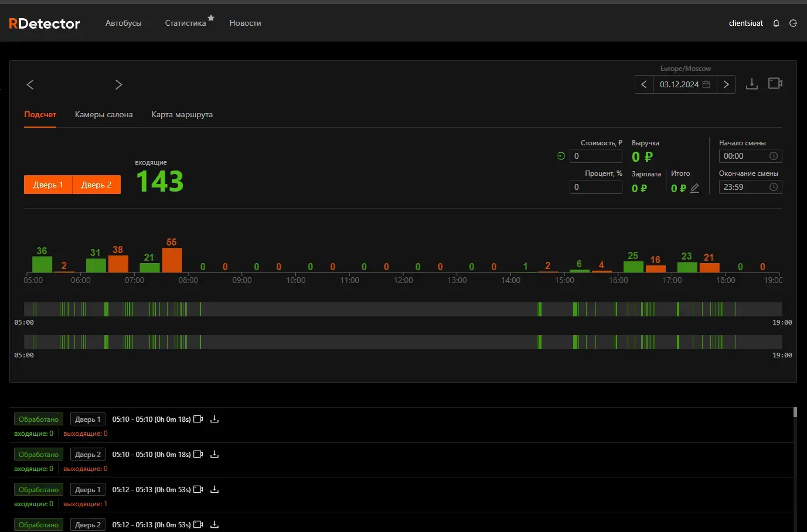Go to Автобусы page

[123, 23]
